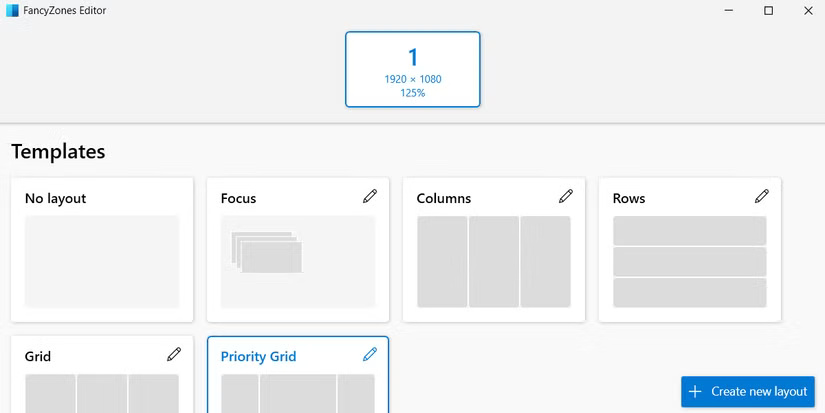The width and height of the screenshot is (825, 413).
Task: Select the Grid template card
Action: 102,390
